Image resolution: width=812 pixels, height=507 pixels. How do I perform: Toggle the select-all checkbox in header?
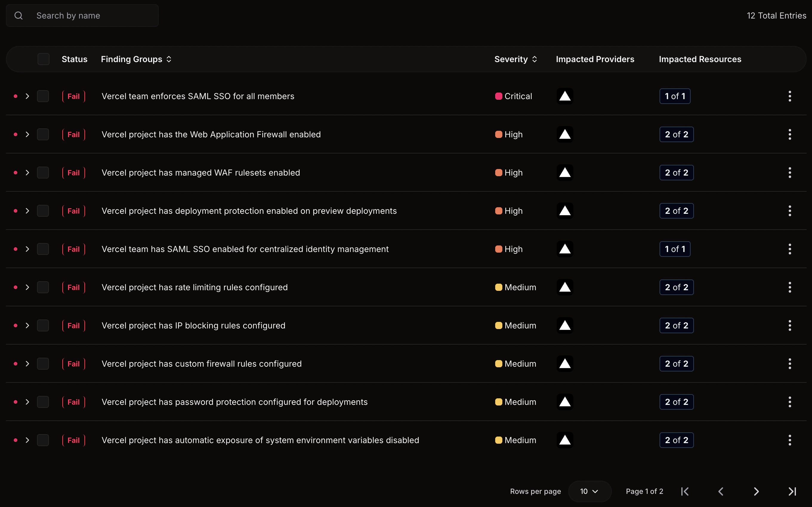click(x=44, y=59)
